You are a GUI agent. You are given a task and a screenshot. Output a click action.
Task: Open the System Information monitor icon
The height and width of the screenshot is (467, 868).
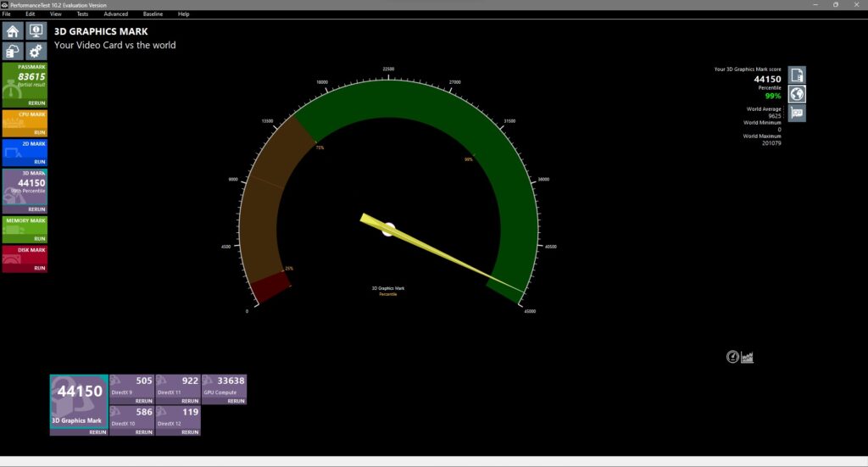pyautogui.click(x=36, y=31)
